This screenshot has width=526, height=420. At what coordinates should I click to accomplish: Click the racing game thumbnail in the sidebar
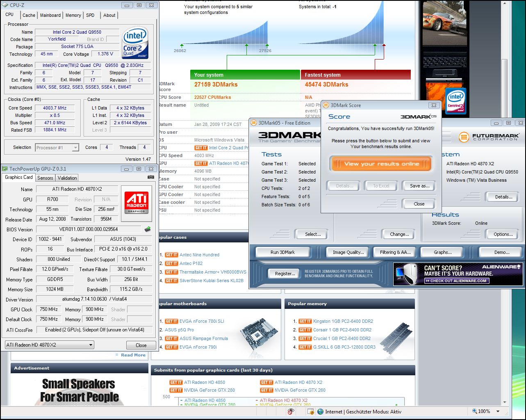pos(444,23)
